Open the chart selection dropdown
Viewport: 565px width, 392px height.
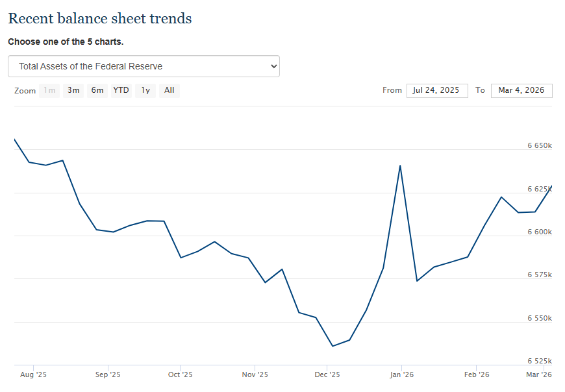pos(144,66)
